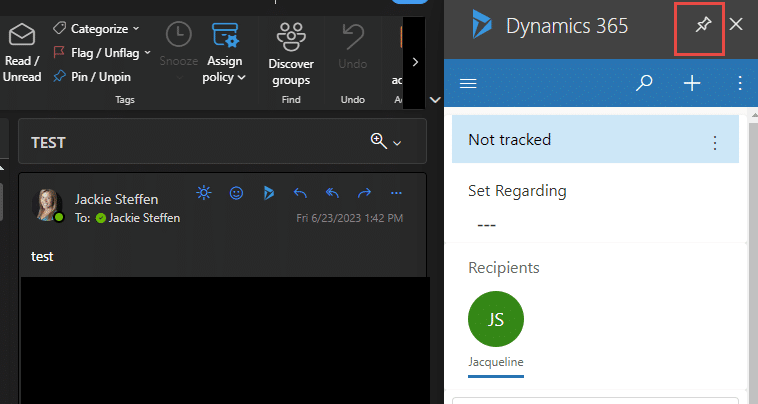
Task: Click the Dynamics 365 title logo
Action: tap(482, 25)
